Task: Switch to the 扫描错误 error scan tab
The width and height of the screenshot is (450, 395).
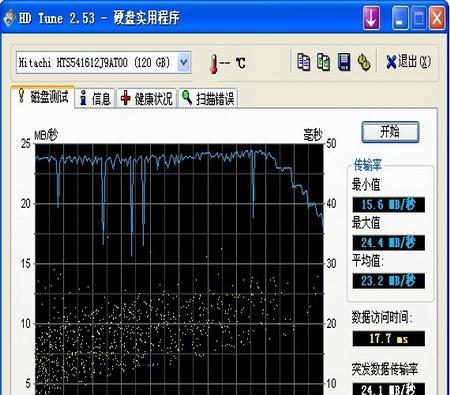Action: pyautogui.click(x=208, y=98)
